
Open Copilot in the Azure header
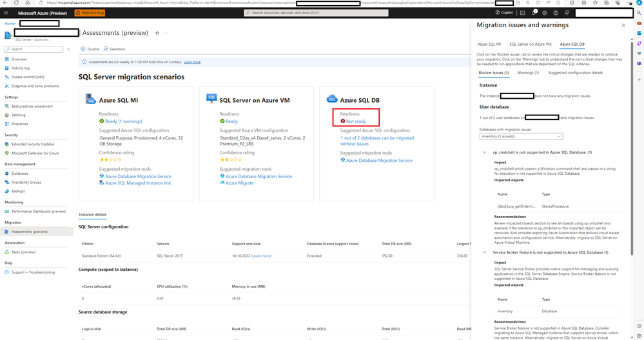[x=504, y=13]
